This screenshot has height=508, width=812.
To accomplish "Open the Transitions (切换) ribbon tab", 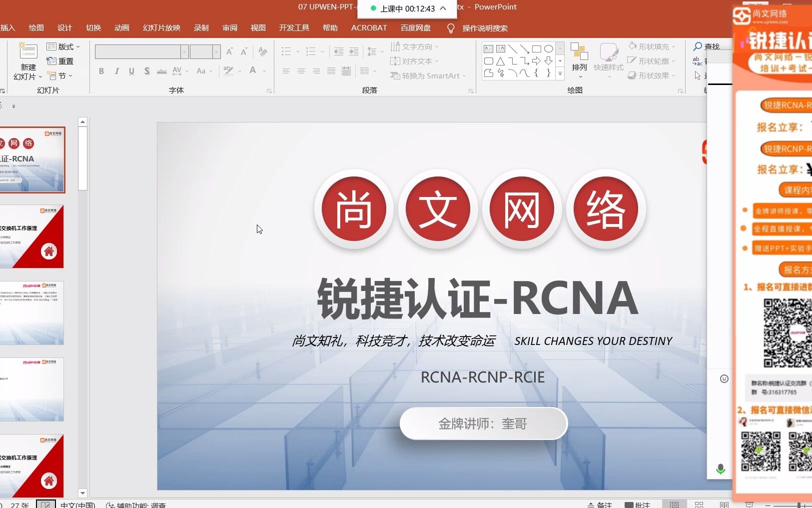I will coord(93,28).
